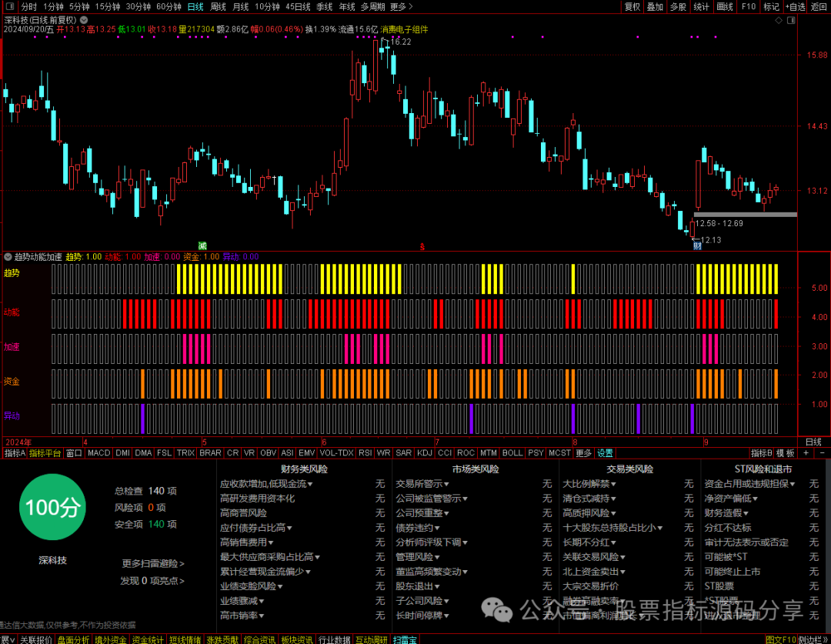
Task: Add stock via +自选
Action: click(x=796, y=6)
